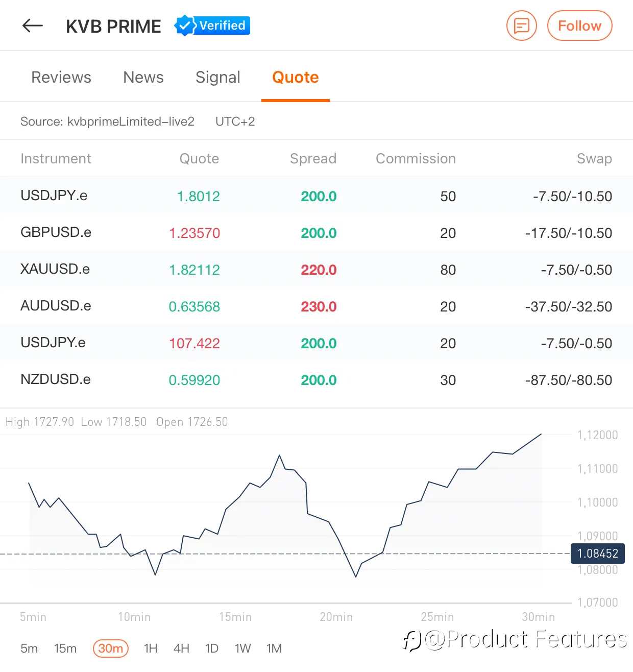633x672 pixels.
Task: Set chart interval to 1M
Action: tap(274, 649)
